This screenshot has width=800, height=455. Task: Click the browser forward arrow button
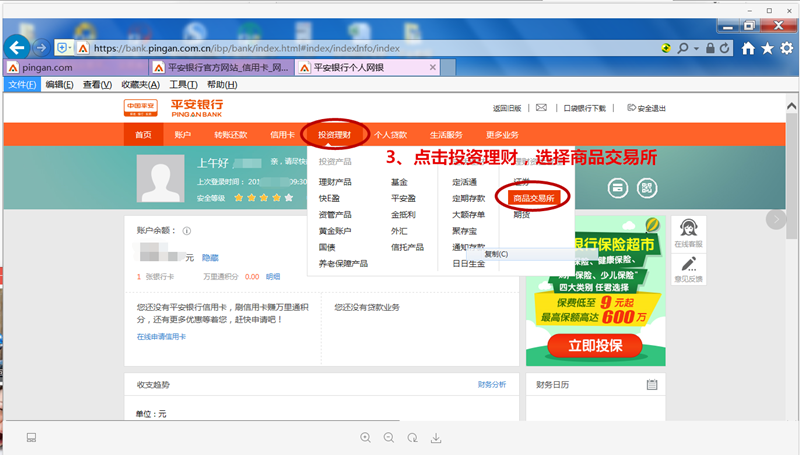tap(41, 48)
